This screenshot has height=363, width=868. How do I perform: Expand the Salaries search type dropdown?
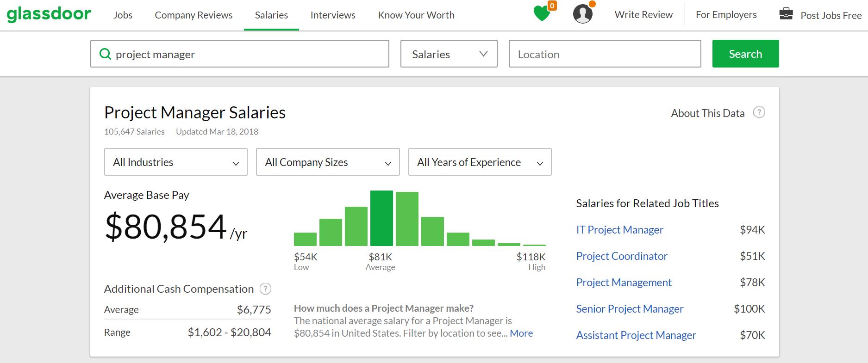tap(449, 54)
